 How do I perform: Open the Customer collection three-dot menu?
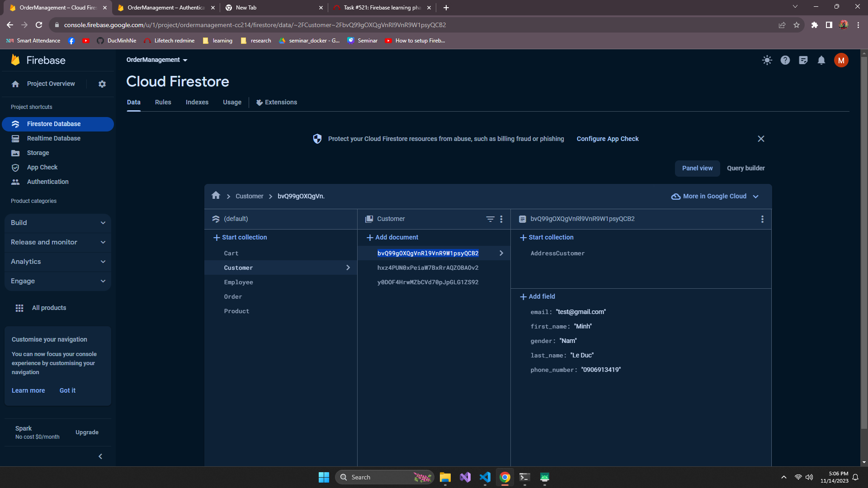(501, 219)
